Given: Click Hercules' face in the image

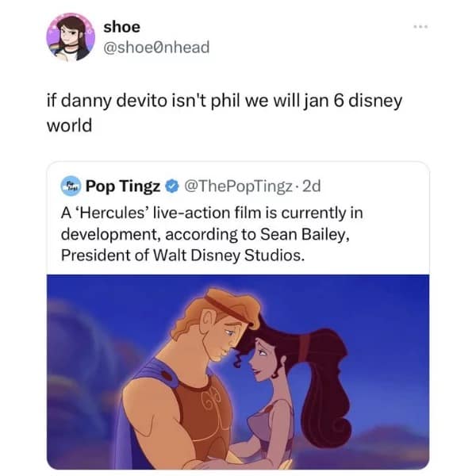Looking at the screenshot, I should click(223, 339).
